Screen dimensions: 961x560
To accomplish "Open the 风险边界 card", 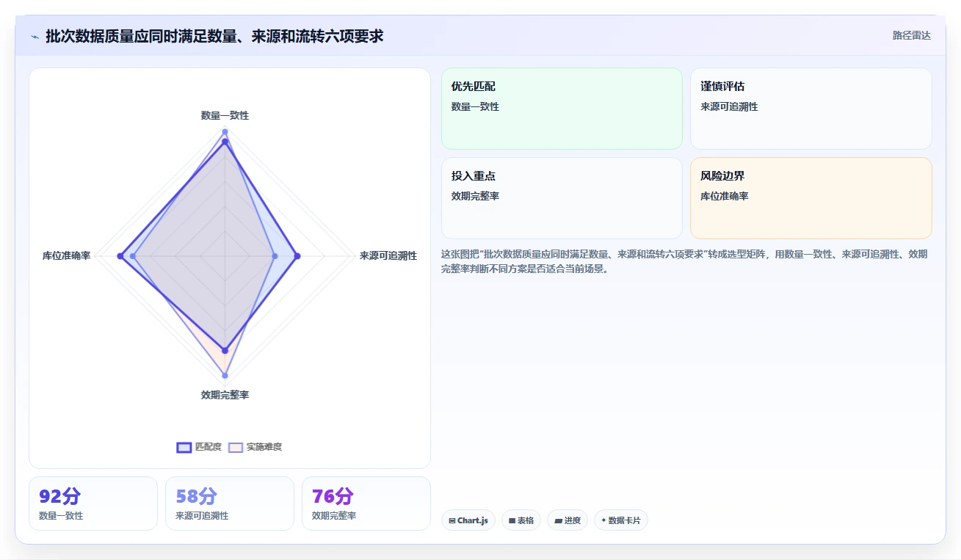I will [x=811, y=198].
